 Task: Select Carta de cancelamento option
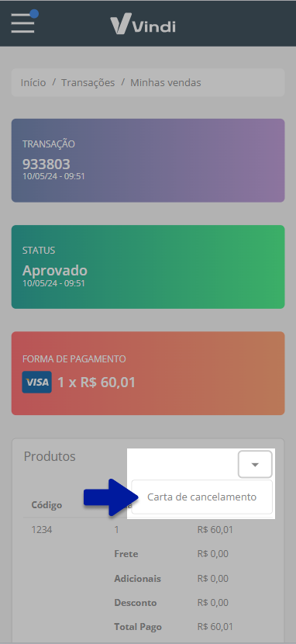coord(202,497)
